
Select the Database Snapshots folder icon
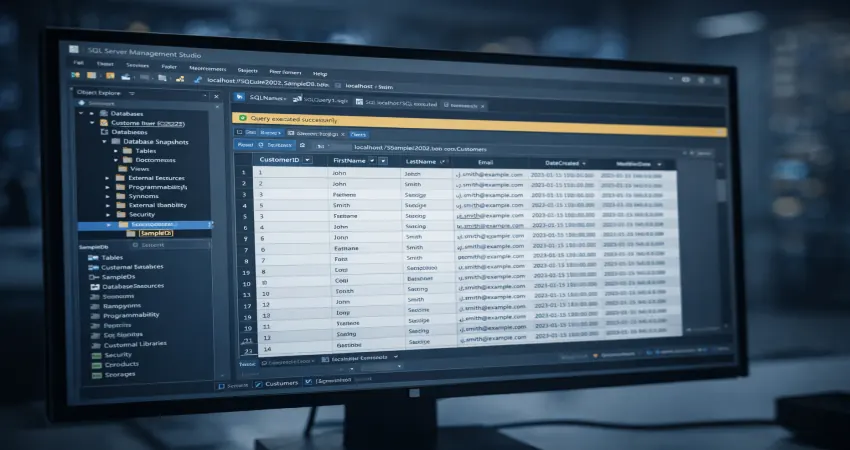pos(115,142)
